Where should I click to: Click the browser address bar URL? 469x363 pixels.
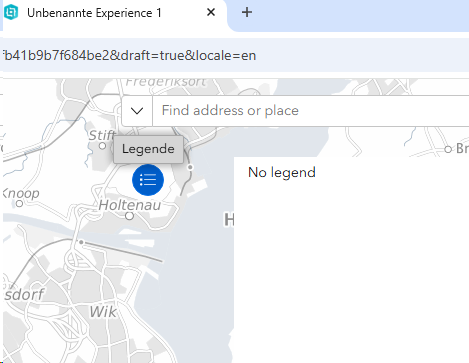pyautogui.click(x=129, y=55)
